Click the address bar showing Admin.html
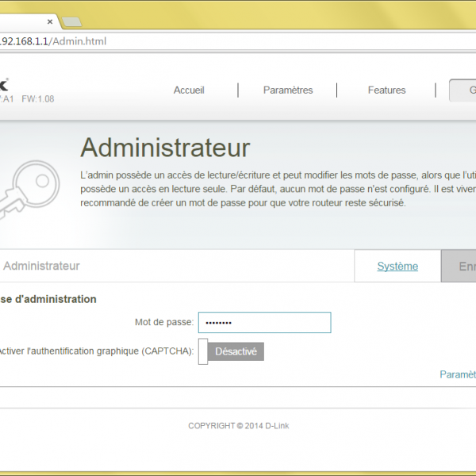The height and width of the screenshot is (476, 476). (238, 41)
